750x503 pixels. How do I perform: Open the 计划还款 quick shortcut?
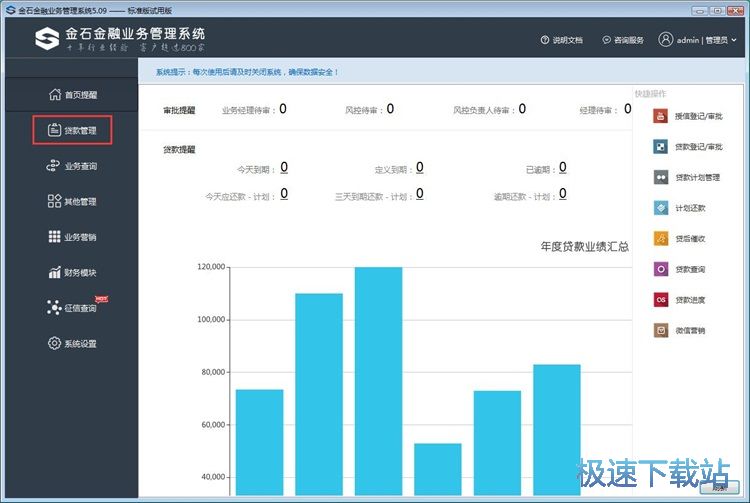click(x=661, y=208)
